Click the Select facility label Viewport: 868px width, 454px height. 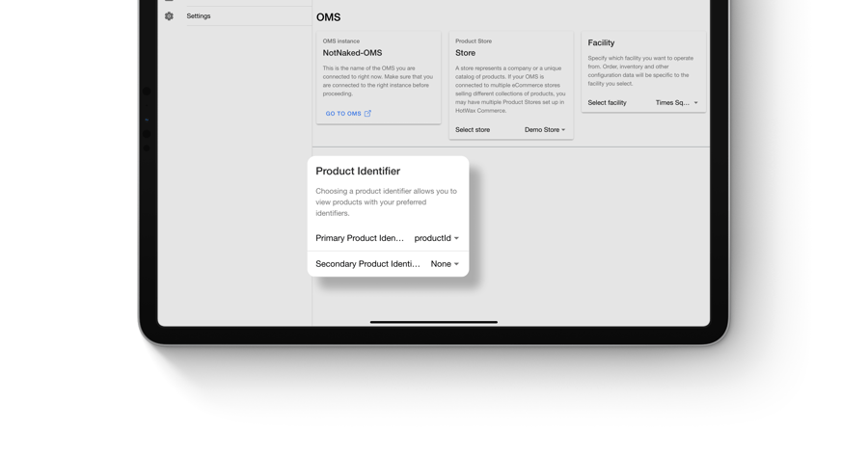pos(607,103)
